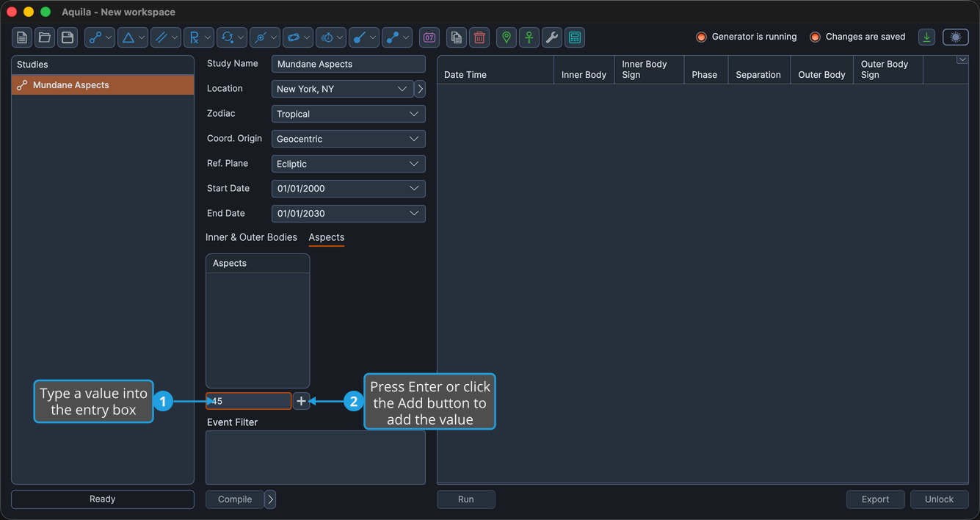Click the copy documents icon
Screen dimensions: 980x520
coord(457,37)
